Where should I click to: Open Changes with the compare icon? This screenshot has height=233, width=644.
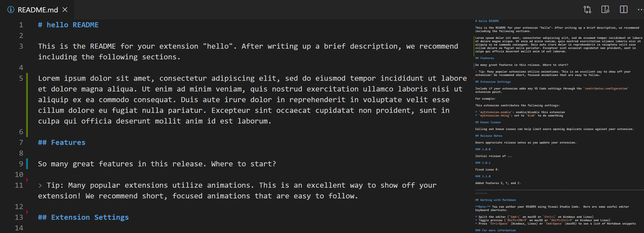click(587, 10)
